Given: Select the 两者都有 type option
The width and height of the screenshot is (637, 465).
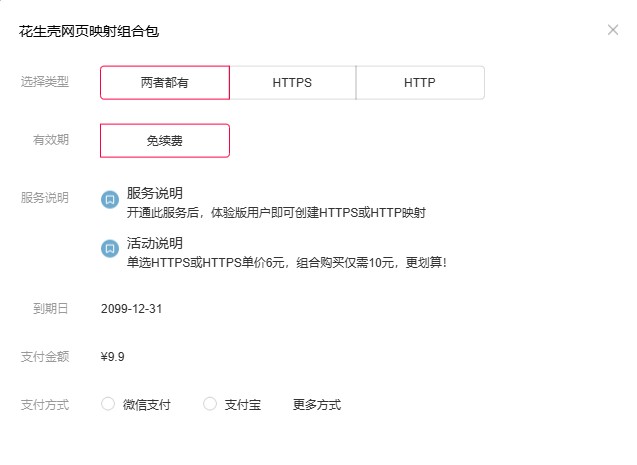Looking at the screenshot, I should click(x=165, y=82).
